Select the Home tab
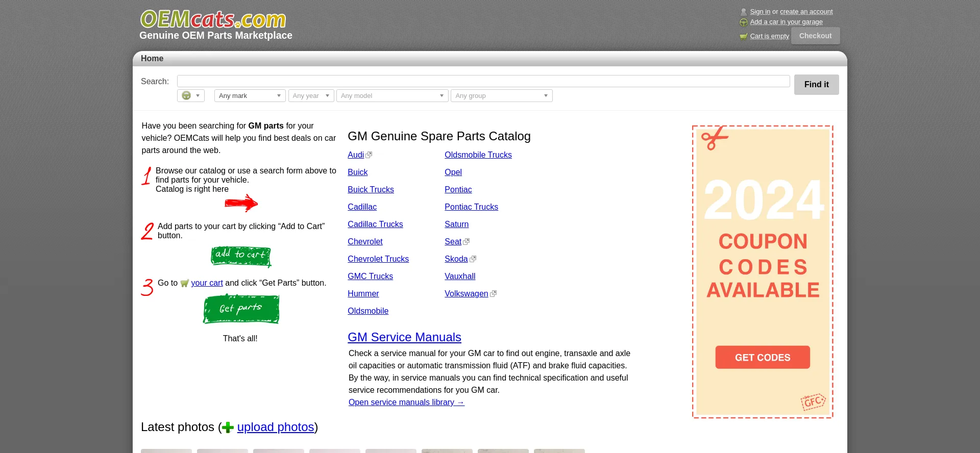 click(152, 59)
